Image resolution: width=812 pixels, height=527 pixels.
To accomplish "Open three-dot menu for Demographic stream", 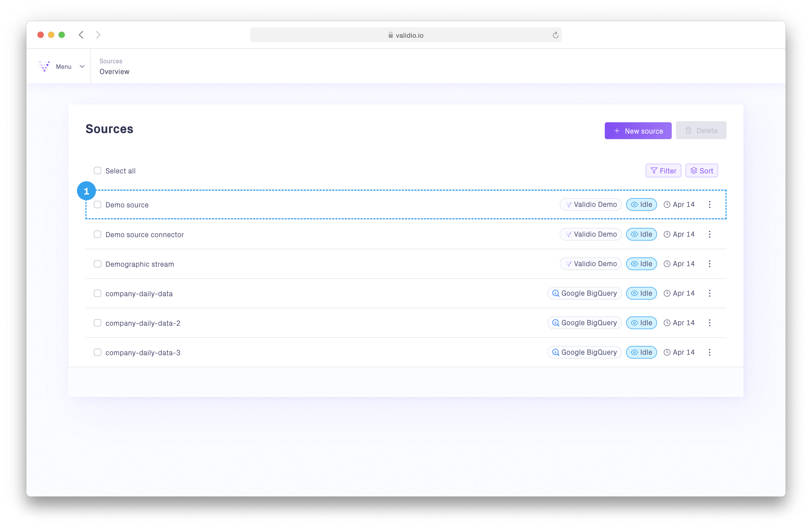I will 709,264.
